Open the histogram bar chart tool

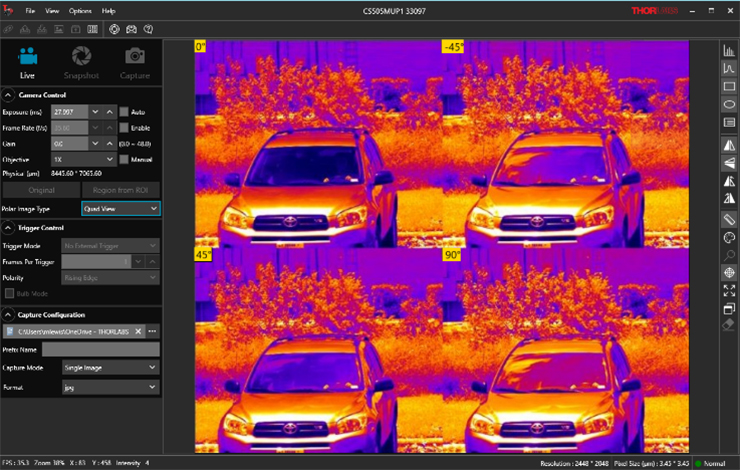tap(729, 50)
